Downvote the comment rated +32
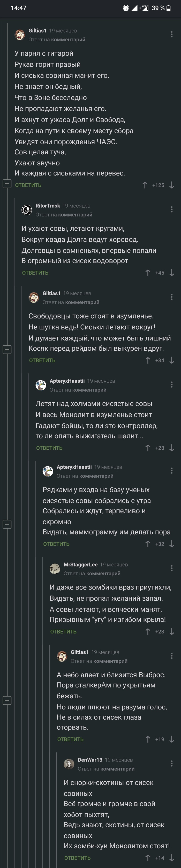The width and height of the screenshot is (181, 868). [x=172, y=544]
